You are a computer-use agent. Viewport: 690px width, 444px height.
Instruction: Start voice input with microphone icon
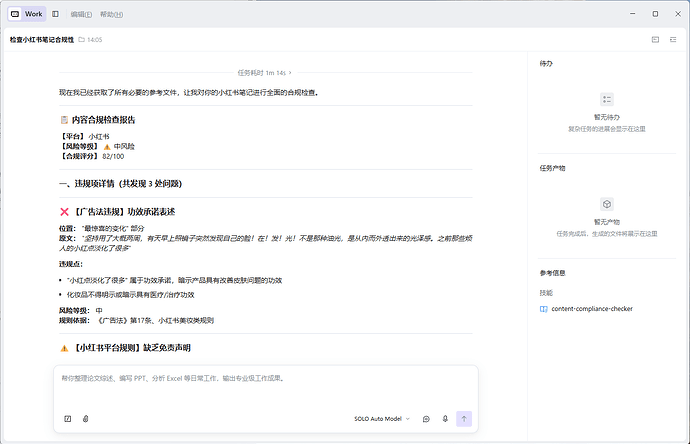pos(445,419)
